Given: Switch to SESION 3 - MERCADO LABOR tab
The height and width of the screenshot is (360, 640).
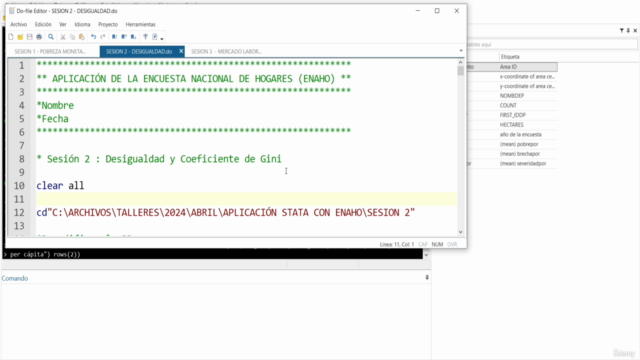Looking at the screenshot, I should pyautogui.click(x=226, y=51).
